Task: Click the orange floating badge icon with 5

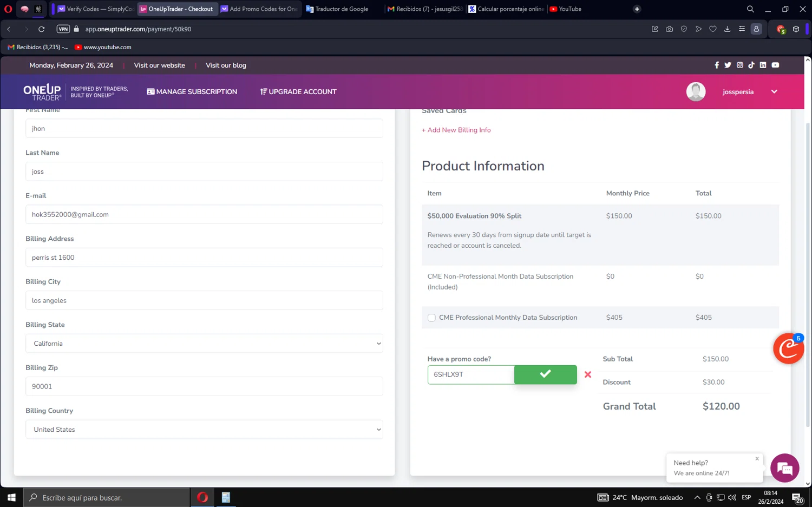Action: coord(788,349)
